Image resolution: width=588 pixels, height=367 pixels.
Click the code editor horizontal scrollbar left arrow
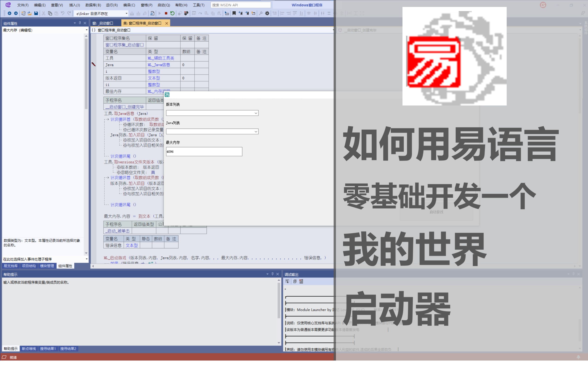(x=93, y=266)
